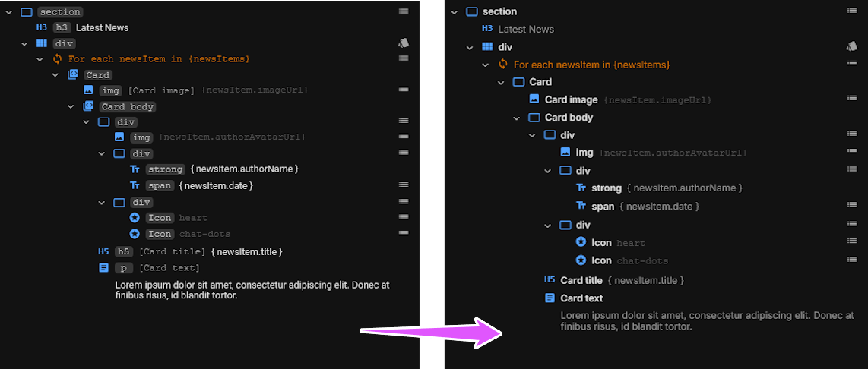This screenshot has height=369, width=868.
Task: Click {newsItem.authorAvatarUrl} binding in right panel
Action: [672, 153]
